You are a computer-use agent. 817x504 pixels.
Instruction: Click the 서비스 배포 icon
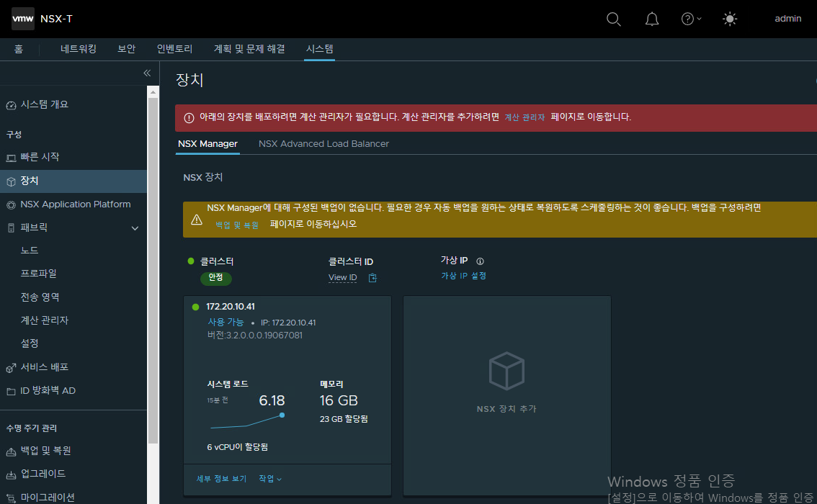pos(11,368)
